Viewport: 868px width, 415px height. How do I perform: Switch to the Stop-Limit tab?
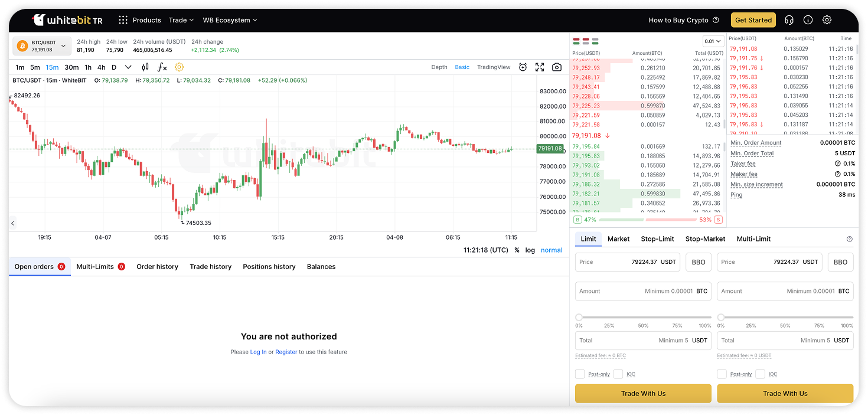[x=657, y=238]
